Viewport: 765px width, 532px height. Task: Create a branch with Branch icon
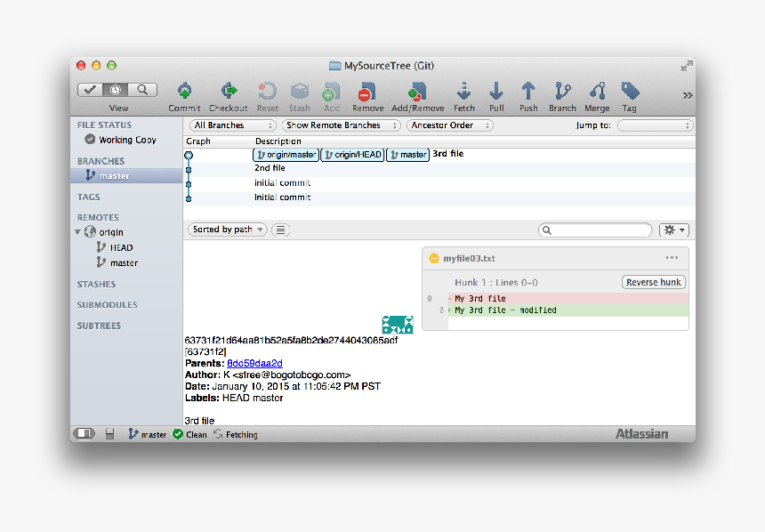pos(562,92)
